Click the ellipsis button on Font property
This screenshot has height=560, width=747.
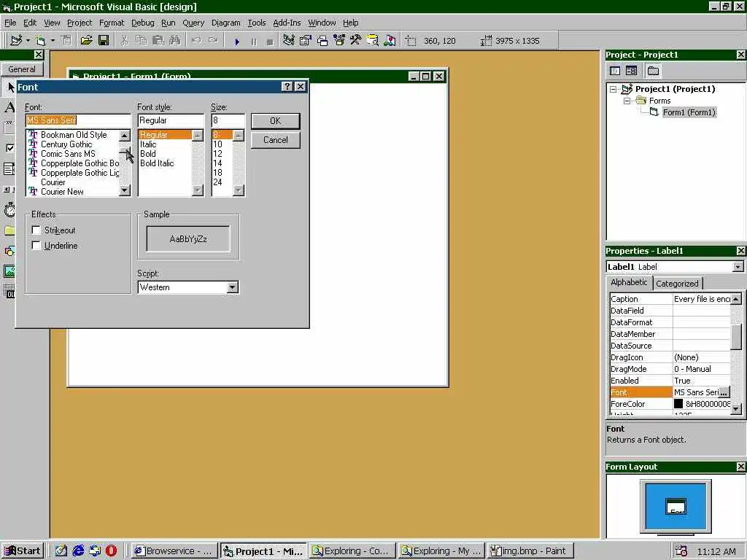coord(724,392)
